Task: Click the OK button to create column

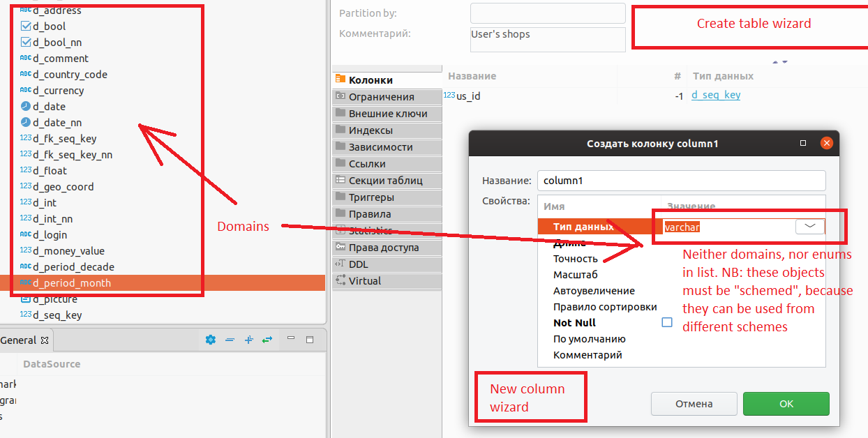Action: tap(786, 403)
